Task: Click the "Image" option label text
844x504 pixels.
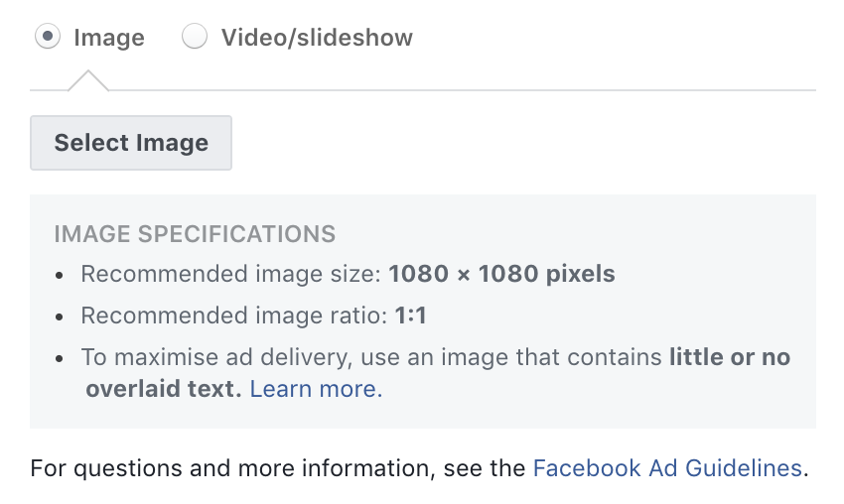Action: point(109,38)
